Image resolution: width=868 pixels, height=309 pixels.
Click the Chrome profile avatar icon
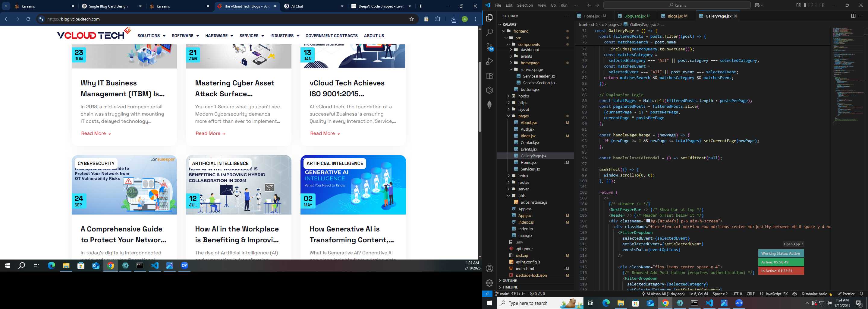(465, 19)
